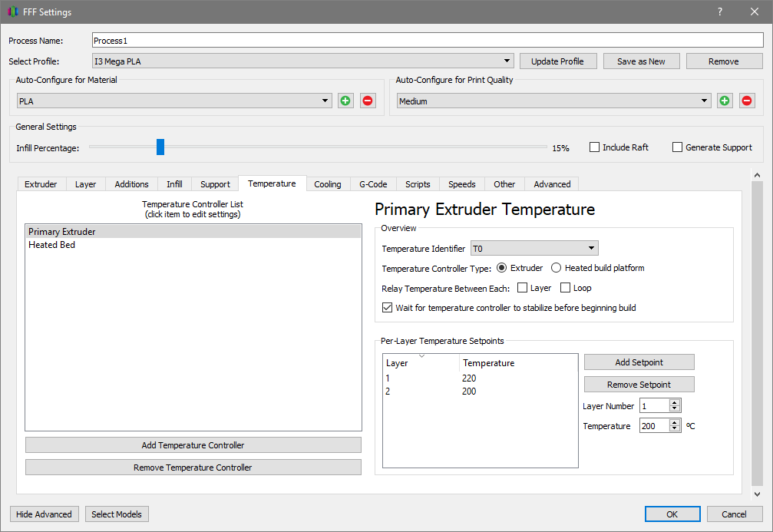This screenshot has height=532, width=773.
Task: Open the Scripts tab
Action: (418, 184)
